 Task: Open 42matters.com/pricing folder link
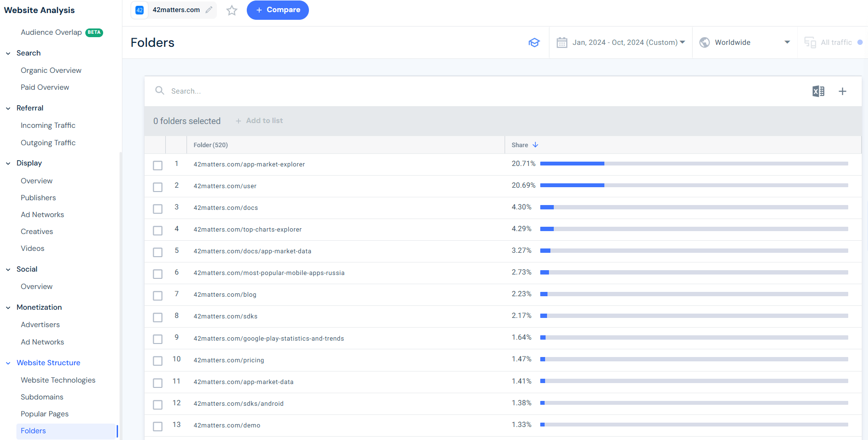[229, 360]
